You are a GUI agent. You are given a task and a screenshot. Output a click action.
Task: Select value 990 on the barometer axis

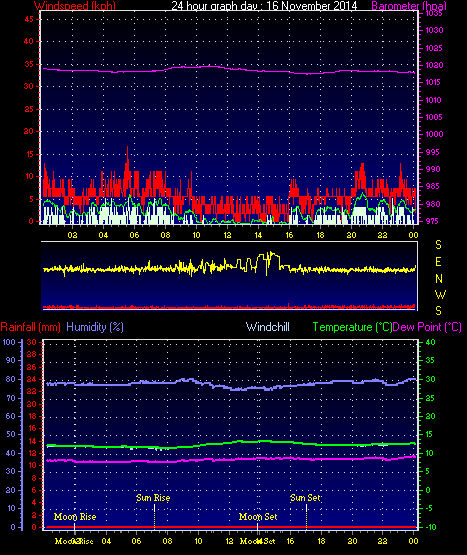433,169
